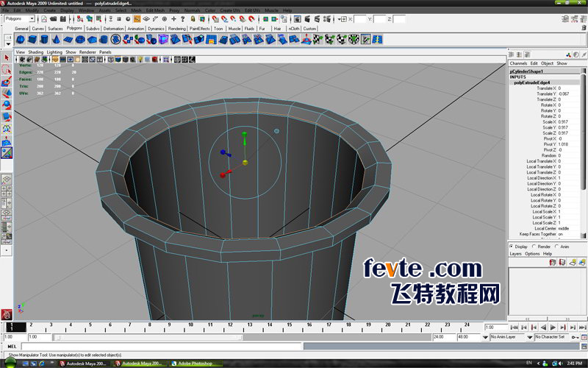Open the Channel Box Channels menu
Screen dimensions: 588x368
(x=518, y=63)
